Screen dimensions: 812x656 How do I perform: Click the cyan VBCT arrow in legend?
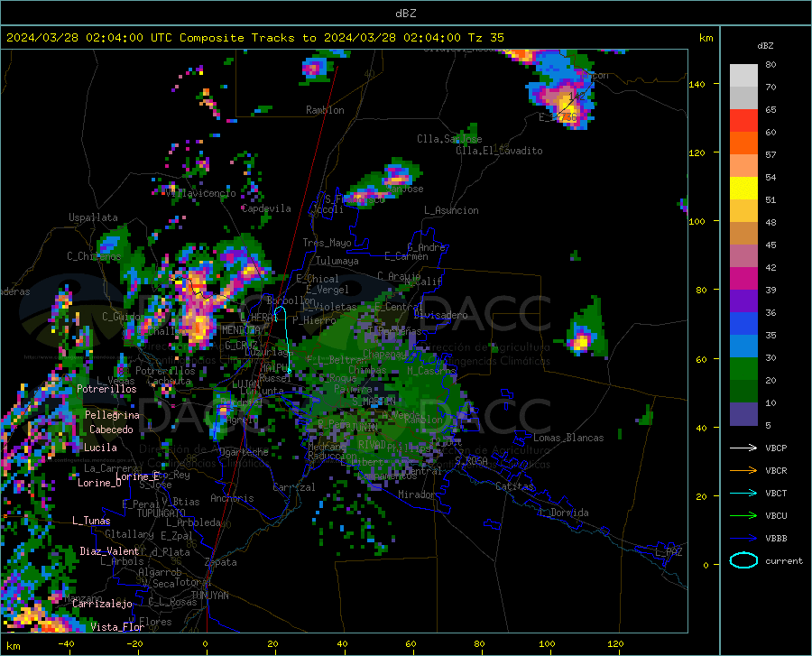click(x=743, y=493)
